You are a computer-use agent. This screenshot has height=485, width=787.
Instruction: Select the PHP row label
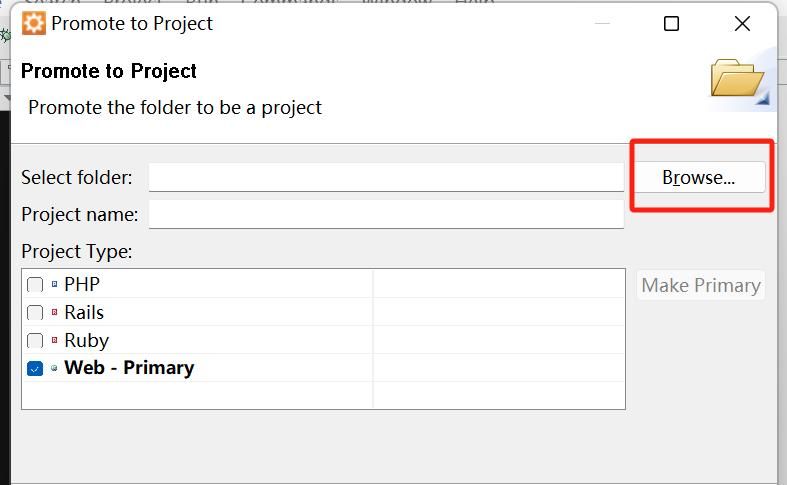82,285
